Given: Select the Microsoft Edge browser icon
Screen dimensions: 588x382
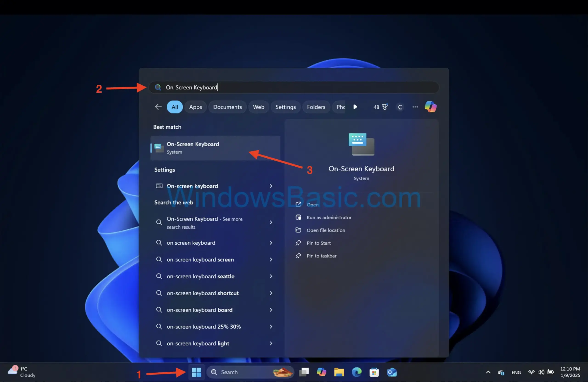Looking at the screenshot, I should point(356,371).
